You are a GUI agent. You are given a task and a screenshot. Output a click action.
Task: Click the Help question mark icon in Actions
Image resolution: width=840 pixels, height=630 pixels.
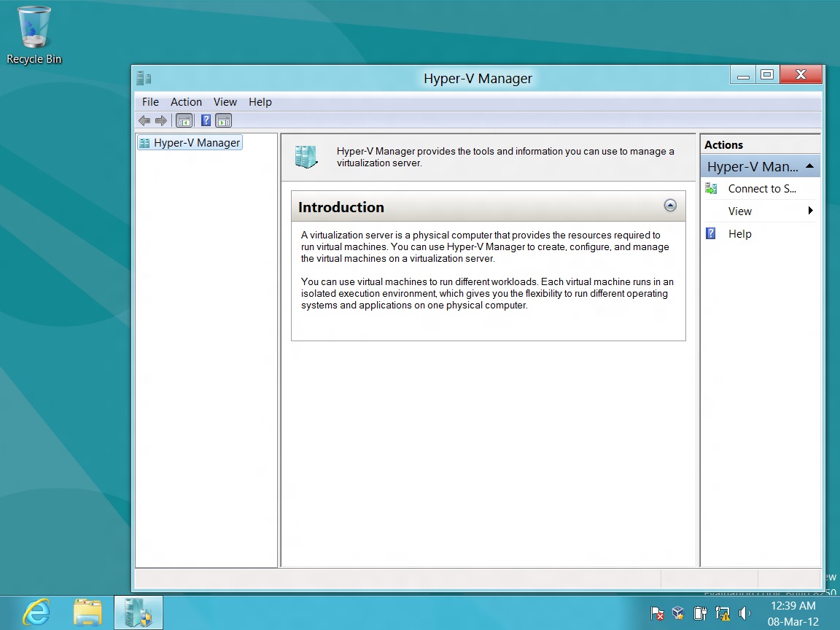(711, 233)
